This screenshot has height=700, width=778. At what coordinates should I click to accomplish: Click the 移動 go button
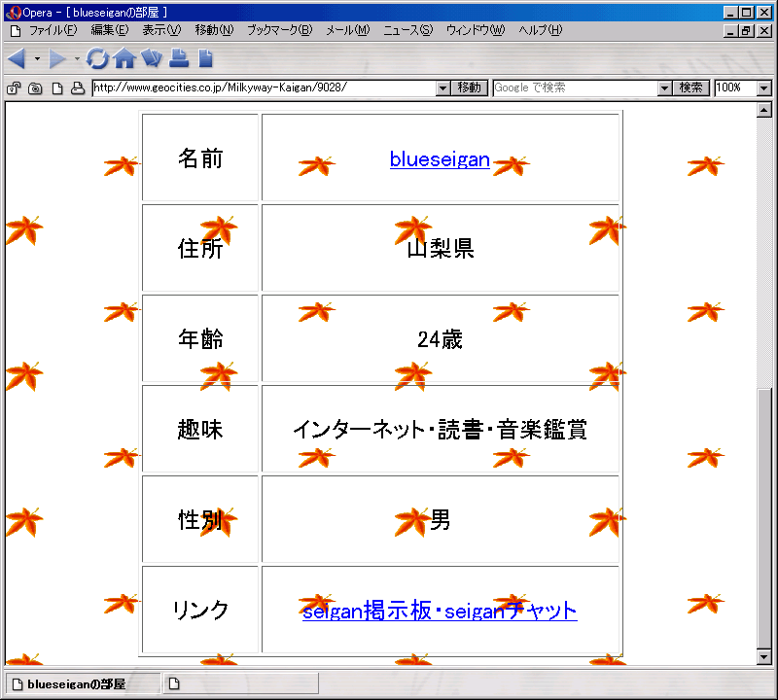click(x=470, y=87)
